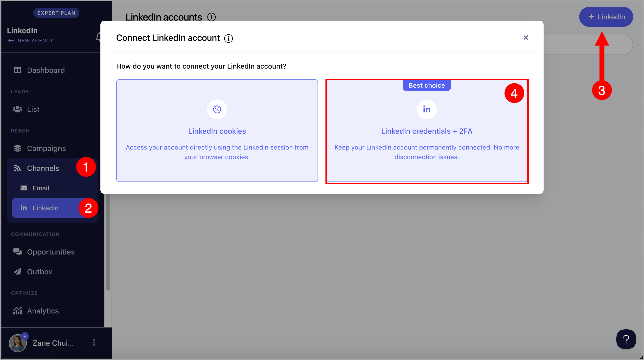644x360 pixels.
Task: Click the Best choice badge
Action: pos(427,85)
